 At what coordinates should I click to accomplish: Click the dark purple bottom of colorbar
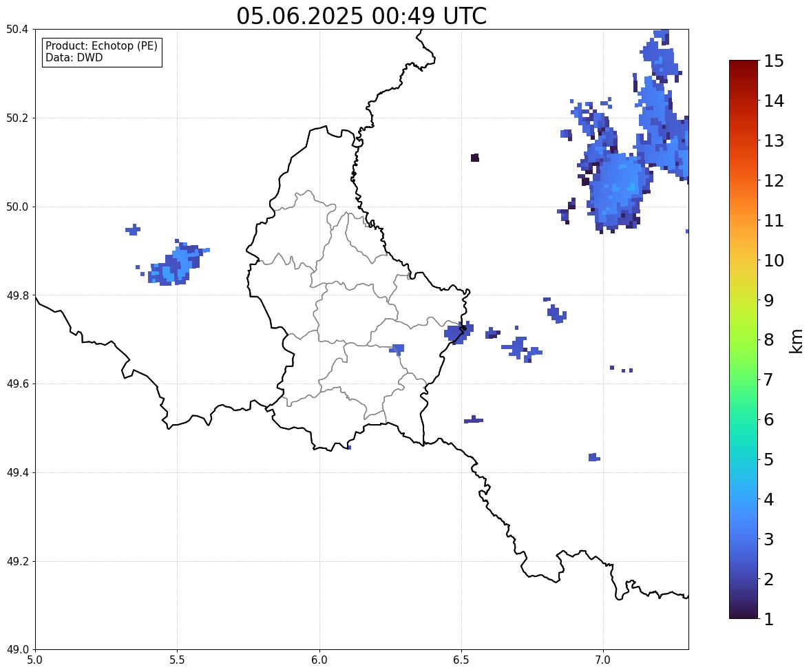tap(744, 613)
